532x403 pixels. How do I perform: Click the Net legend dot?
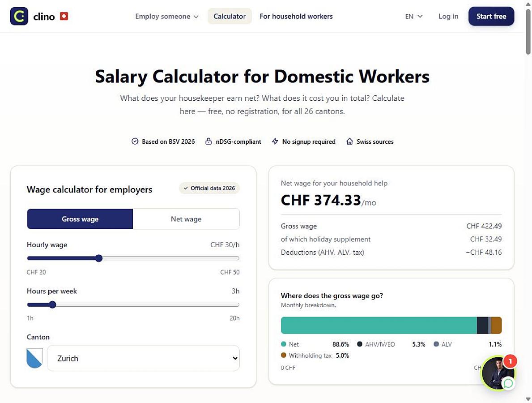(284, 344)
